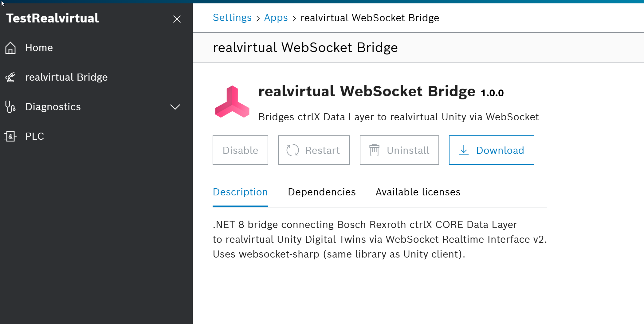Navigate to Apps in the breadcrumb

pyautogui.click(x=276, y=18)
